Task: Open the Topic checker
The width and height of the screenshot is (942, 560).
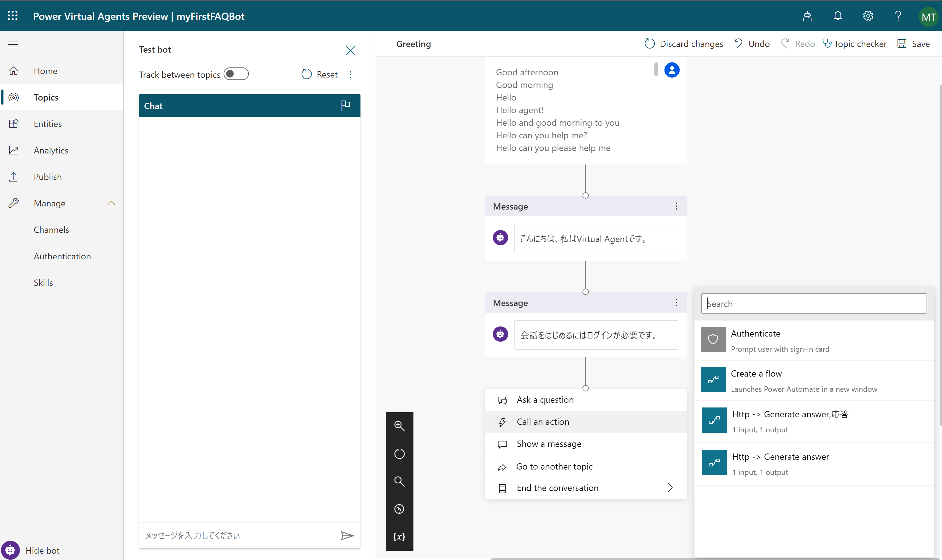Action: coord(854,44)
